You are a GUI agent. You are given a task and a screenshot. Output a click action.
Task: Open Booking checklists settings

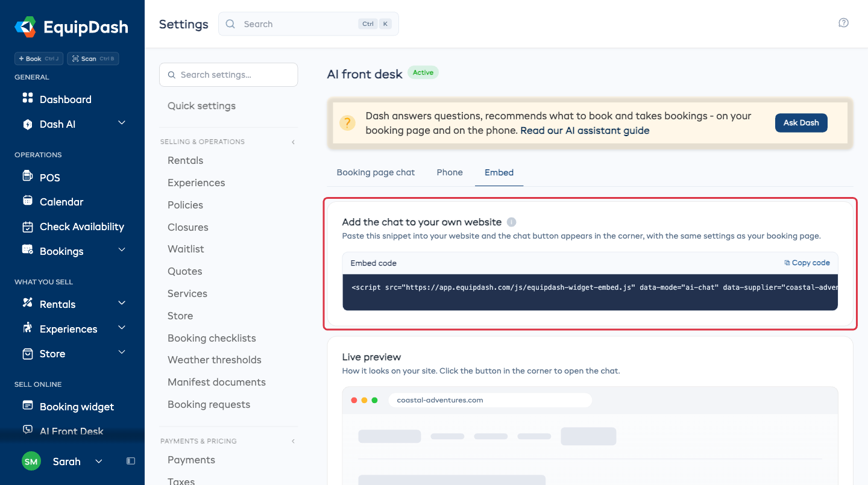[212, 338]
